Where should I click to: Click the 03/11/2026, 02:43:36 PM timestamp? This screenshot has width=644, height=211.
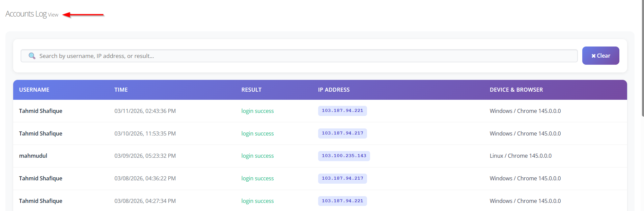tap(145, 111)
